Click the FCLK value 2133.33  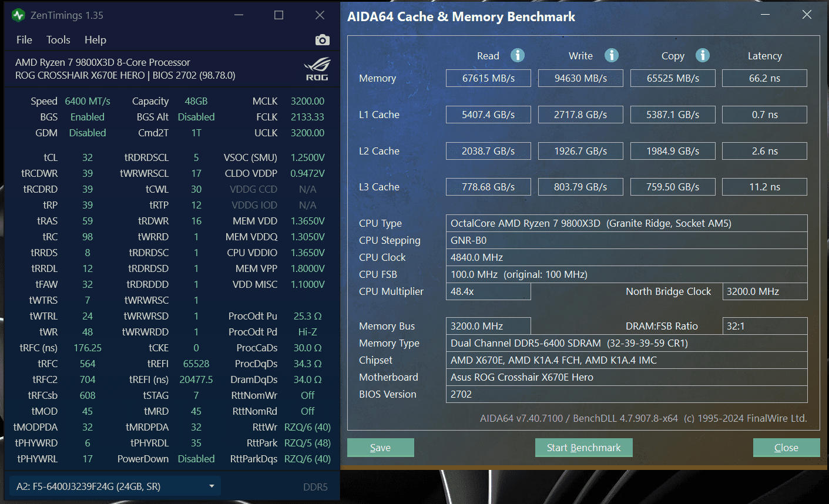(x=307, y=117)
